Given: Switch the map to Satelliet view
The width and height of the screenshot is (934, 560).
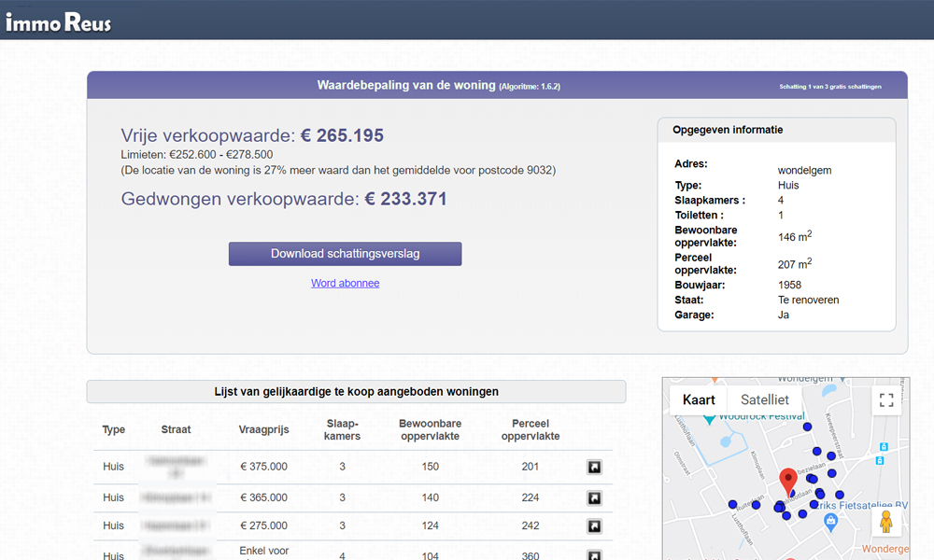Looking at the screenshot, I should tap(765, 399).
